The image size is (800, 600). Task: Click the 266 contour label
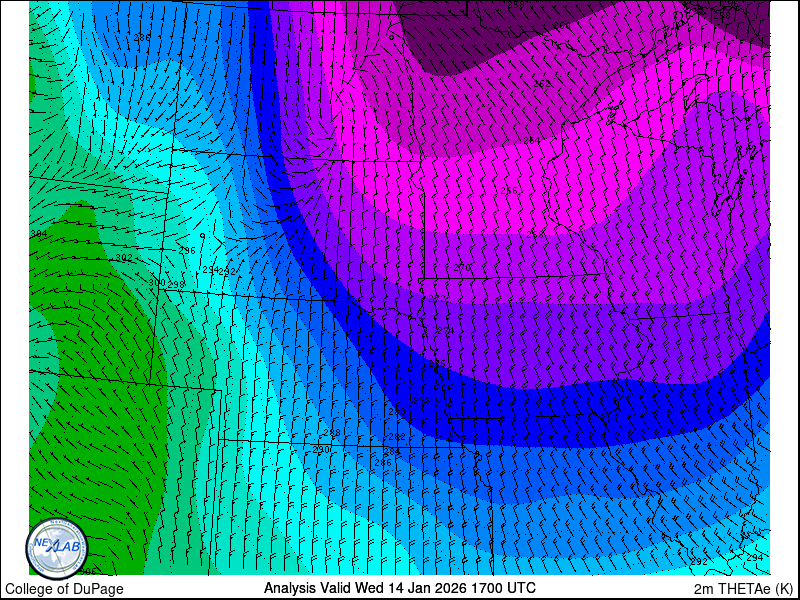pos(509,190)
